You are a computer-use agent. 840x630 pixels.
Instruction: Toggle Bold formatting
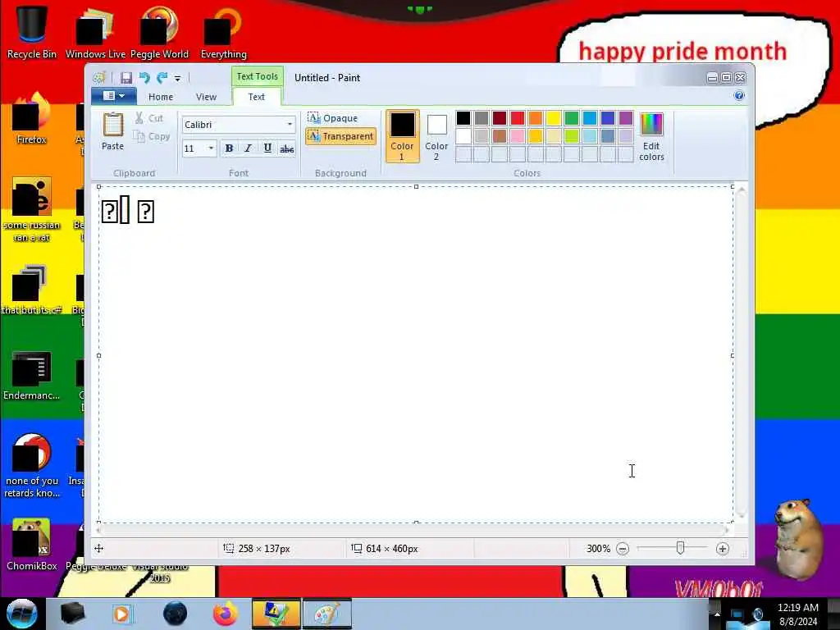[230, 148]
